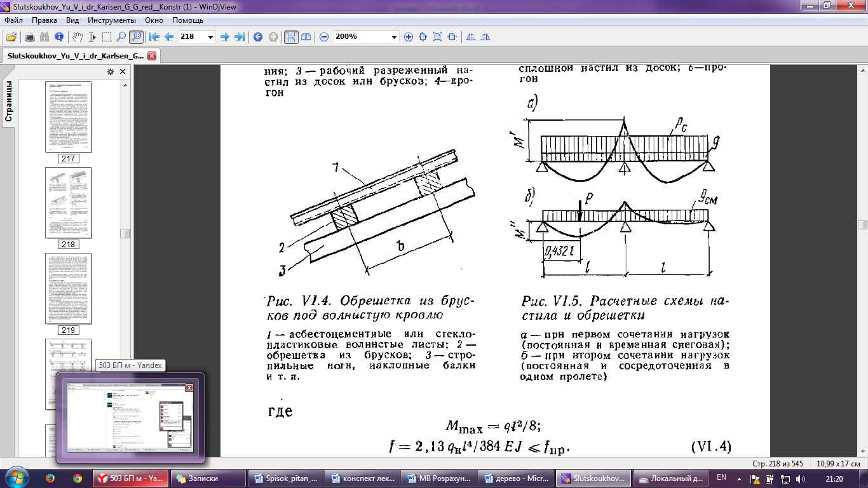Rotate page left icon
Viewport: 868px width, 488px height.
pos(471,37)
